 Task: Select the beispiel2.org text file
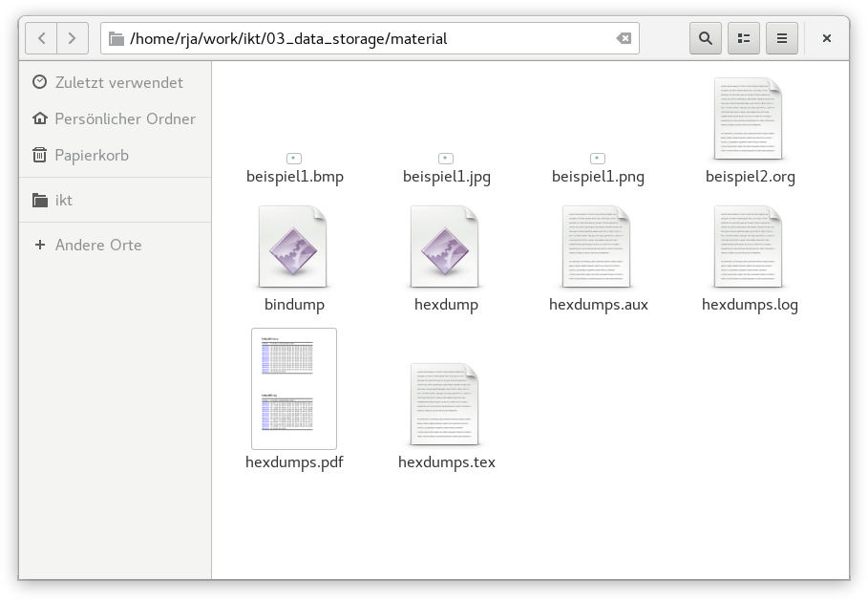tap(749, 119)
